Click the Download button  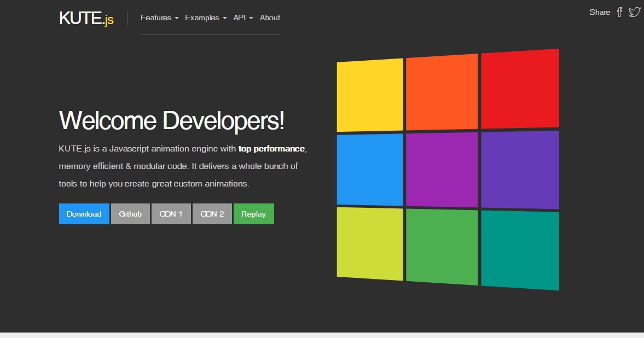[x=84, y=214]
